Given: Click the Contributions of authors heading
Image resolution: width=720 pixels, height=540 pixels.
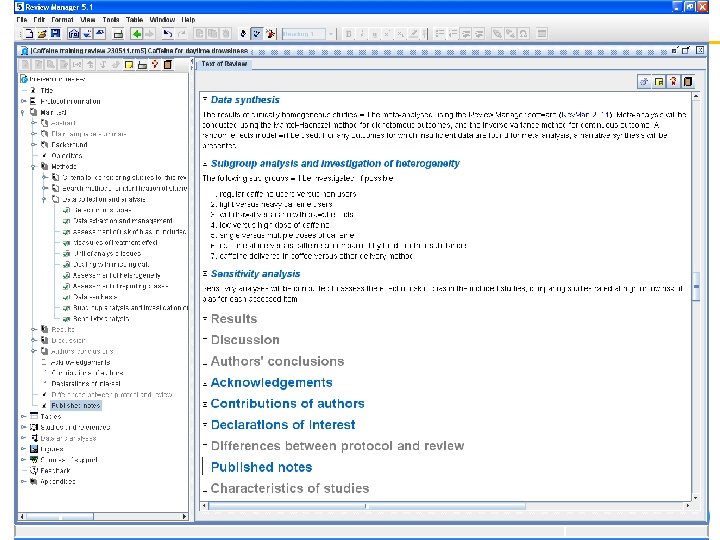Looking at the screenshot, I should click(x=287, y=404).
